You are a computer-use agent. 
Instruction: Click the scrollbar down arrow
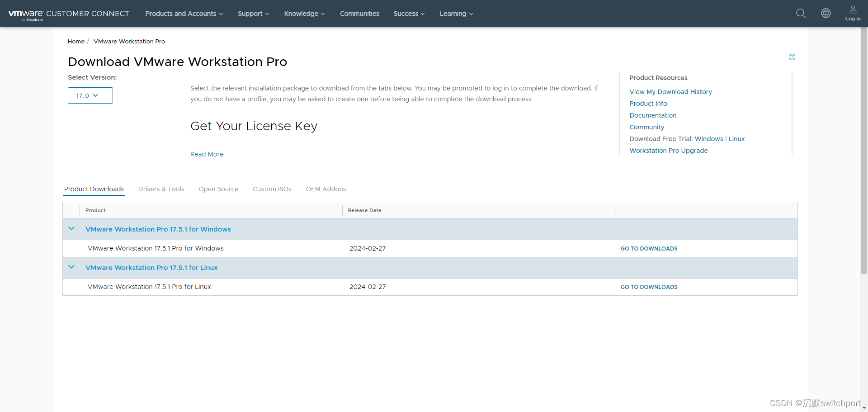pos(864,408)
